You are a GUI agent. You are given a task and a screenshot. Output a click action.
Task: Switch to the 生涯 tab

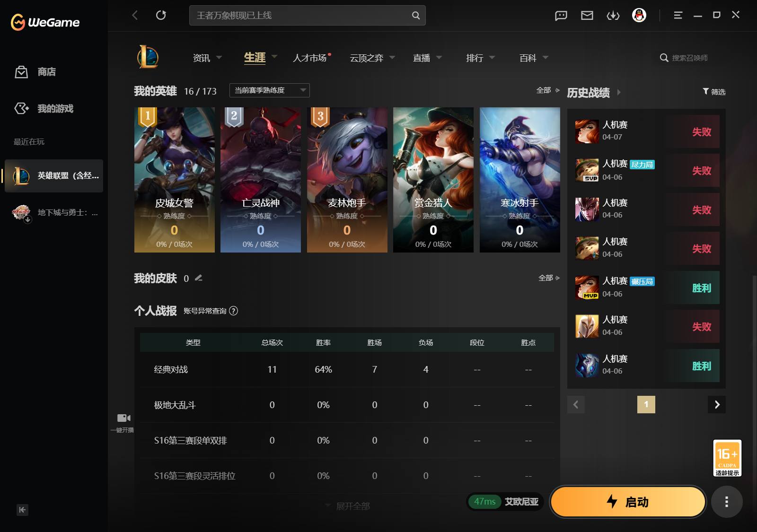(x=255, y=57)
